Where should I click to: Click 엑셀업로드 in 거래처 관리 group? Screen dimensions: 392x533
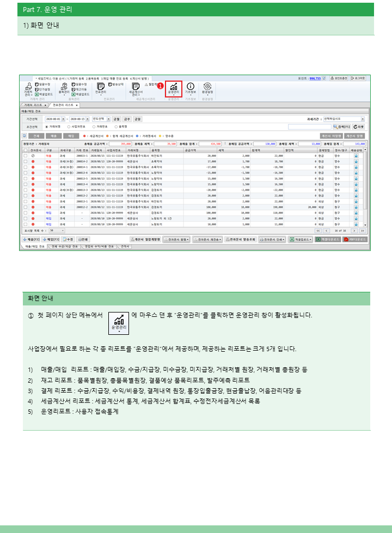(x=44, y=94)
